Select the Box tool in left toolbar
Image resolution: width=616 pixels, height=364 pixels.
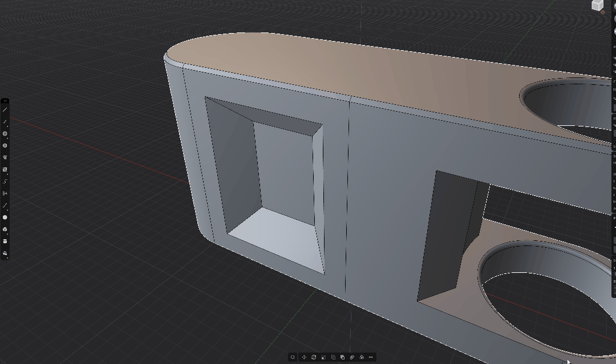tap(5, 230)
